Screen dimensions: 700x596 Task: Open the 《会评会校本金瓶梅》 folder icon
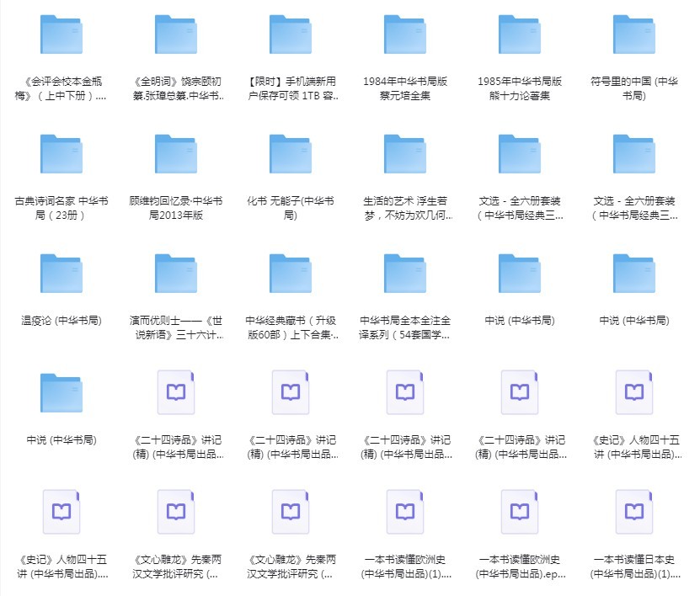(x=61, y=35)
